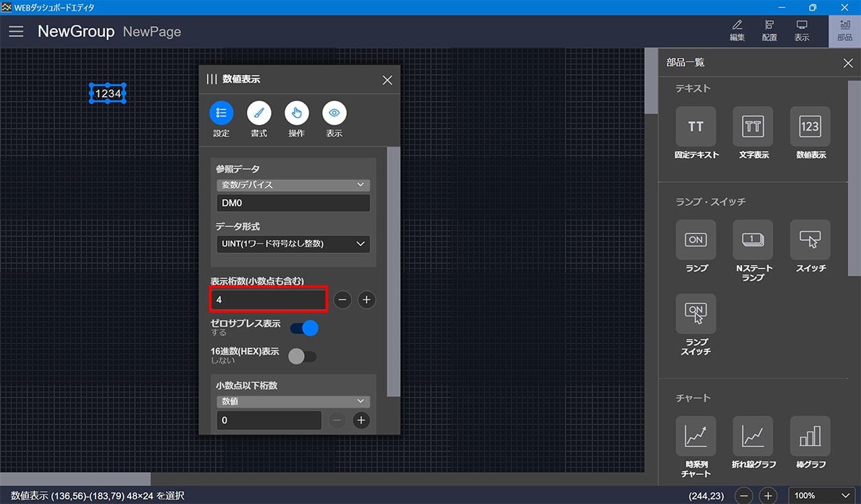861x504 pixels.
Task: Add a ランプ part from the list
Action: pos(696,240)
